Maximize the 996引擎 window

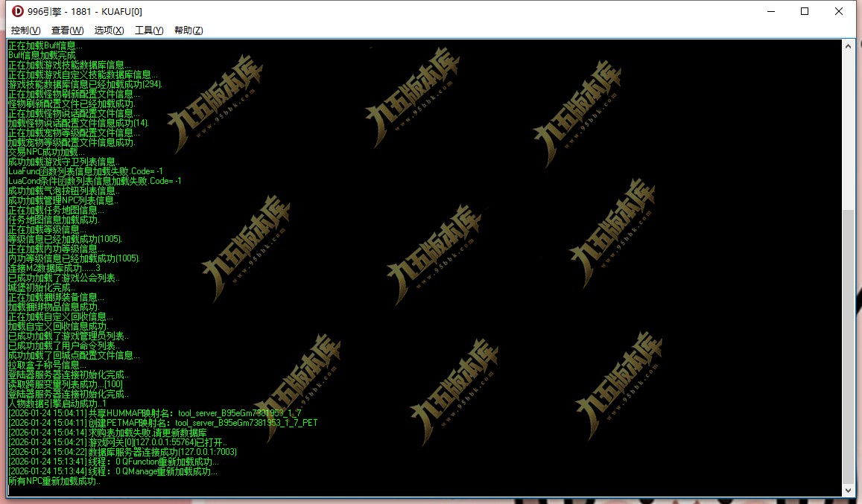[x=805, y=11]
